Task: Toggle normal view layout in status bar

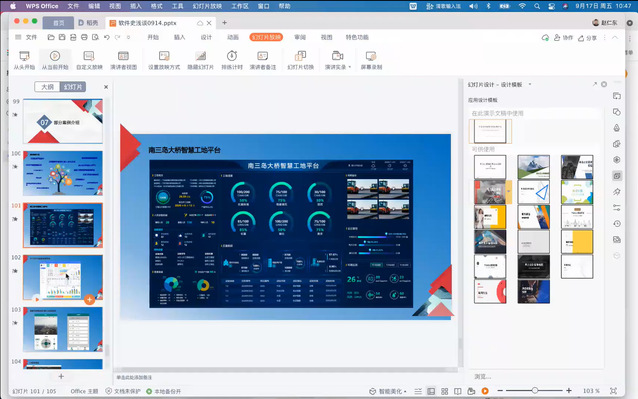Action: [x=431, y=391]
